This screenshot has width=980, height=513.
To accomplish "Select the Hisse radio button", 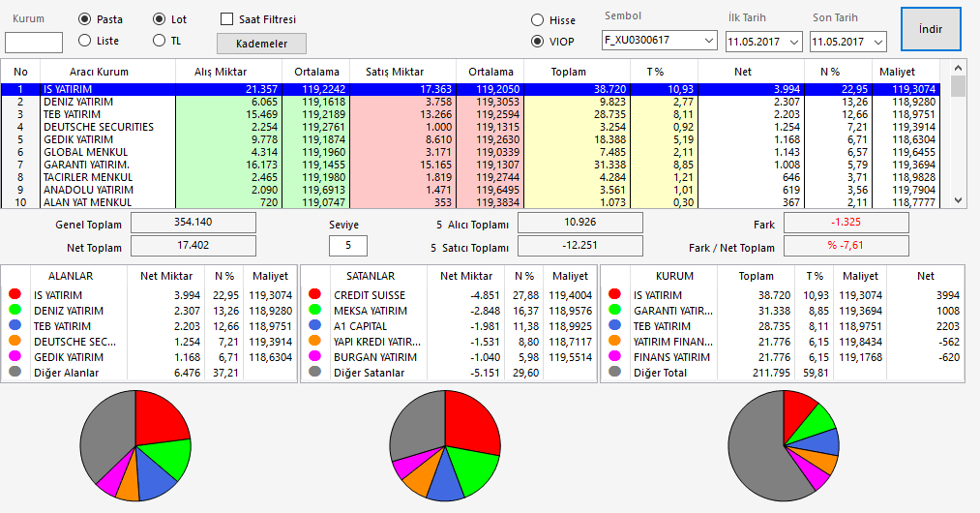I will [537, 20].
